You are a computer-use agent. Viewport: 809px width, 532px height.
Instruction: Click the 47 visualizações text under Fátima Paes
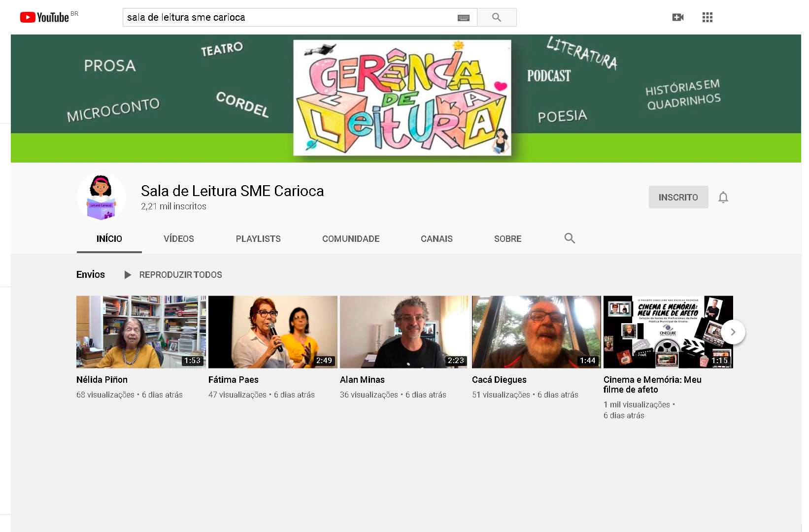237,395
